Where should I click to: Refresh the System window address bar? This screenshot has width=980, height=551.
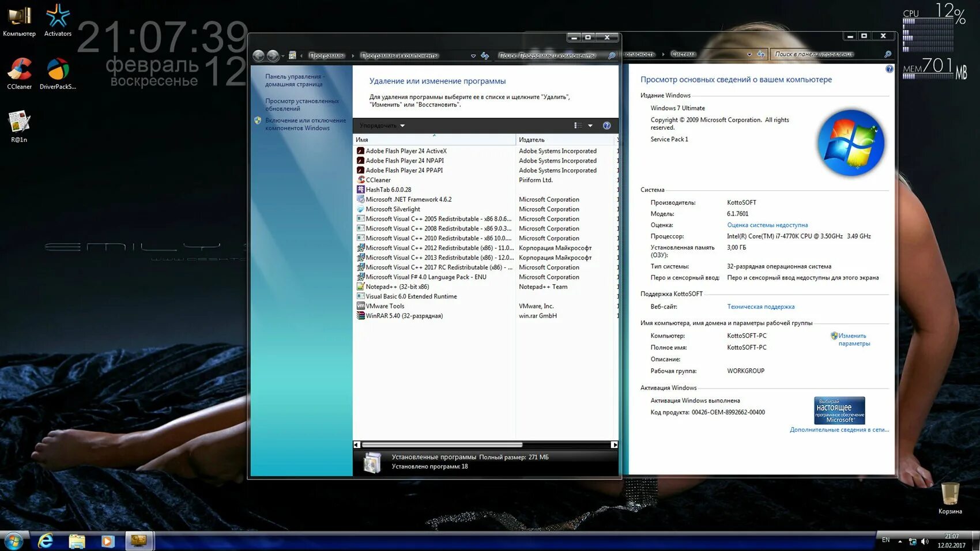(x=761, y=54)
